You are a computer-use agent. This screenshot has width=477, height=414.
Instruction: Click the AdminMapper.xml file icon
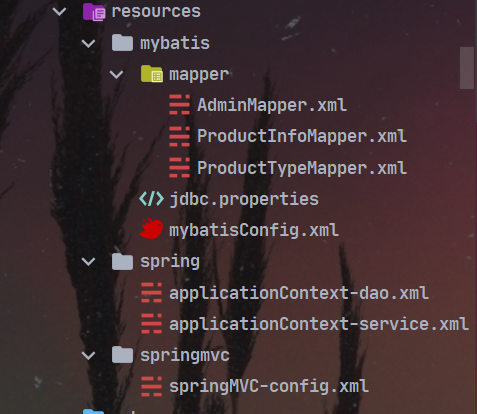click(x=179, y=105)
